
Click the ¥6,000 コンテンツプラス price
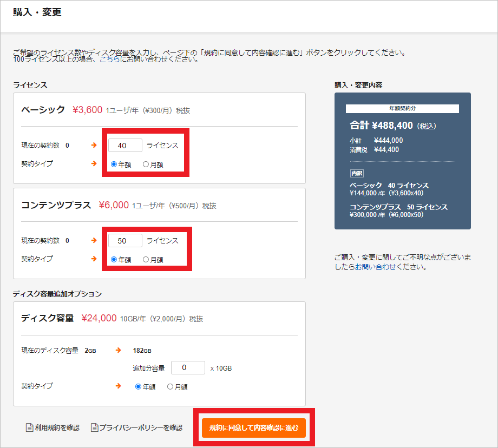point(114,205)
